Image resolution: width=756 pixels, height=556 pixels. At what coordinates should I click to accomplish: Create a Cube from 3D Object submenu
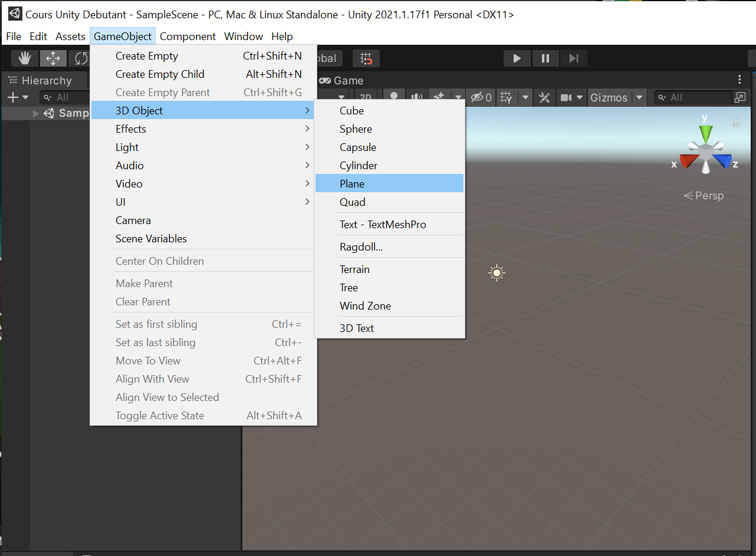click(x=390, y=111)
